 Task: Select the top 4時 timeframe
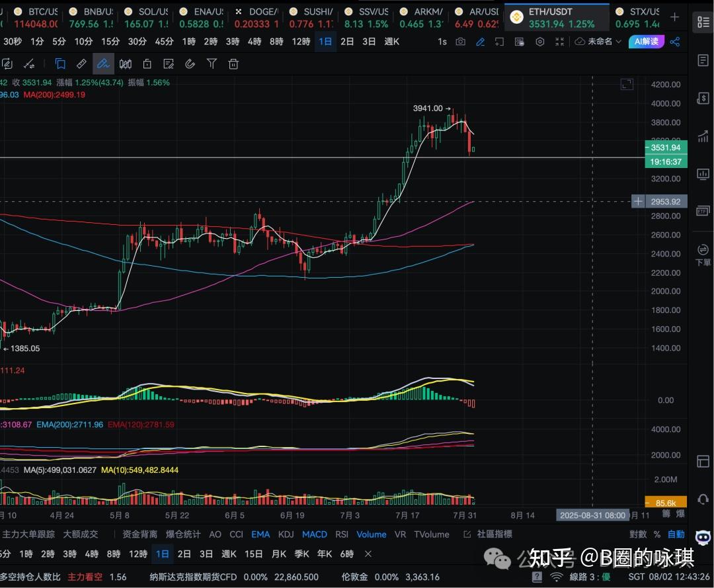click(x=255, y=42)
